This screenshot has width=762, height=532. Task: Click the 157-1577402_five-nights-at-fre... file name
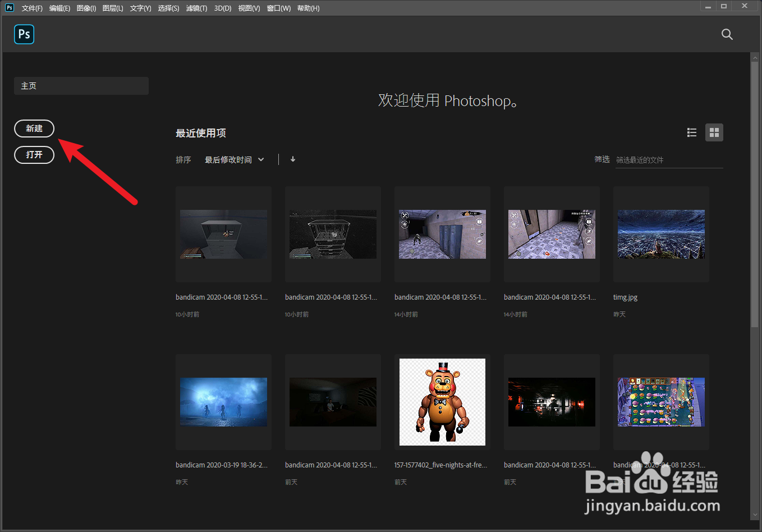pyautogui.click(x=440, y=465)
